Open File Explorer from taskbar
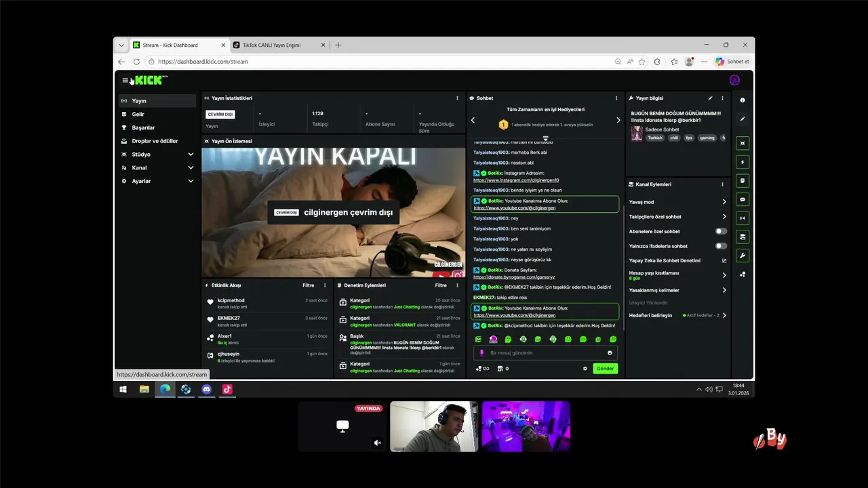The width and height of the screenshot is (868, 488). click(144, 389)
